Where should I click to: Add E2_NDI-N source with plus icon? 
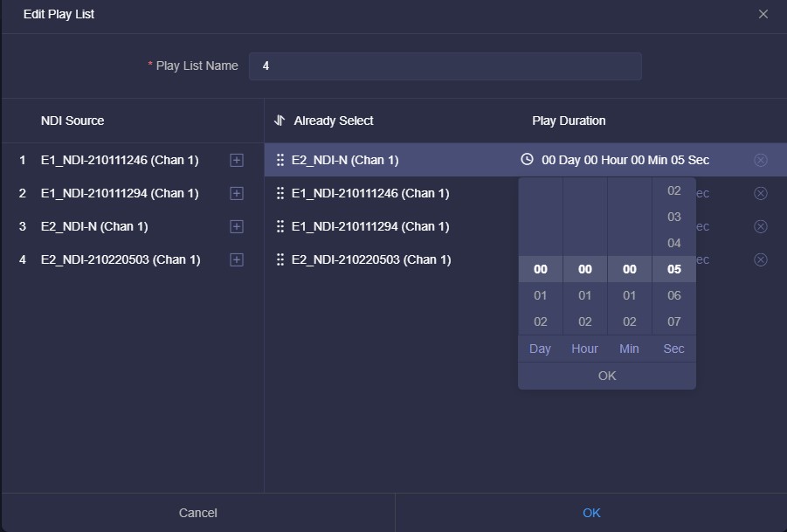(237, 226)
